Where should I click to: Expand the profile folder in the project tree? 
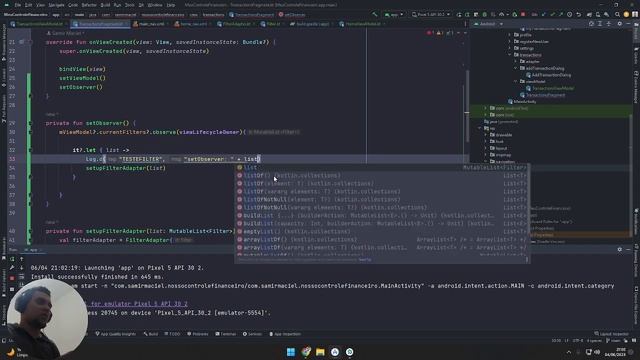point(510,35)
